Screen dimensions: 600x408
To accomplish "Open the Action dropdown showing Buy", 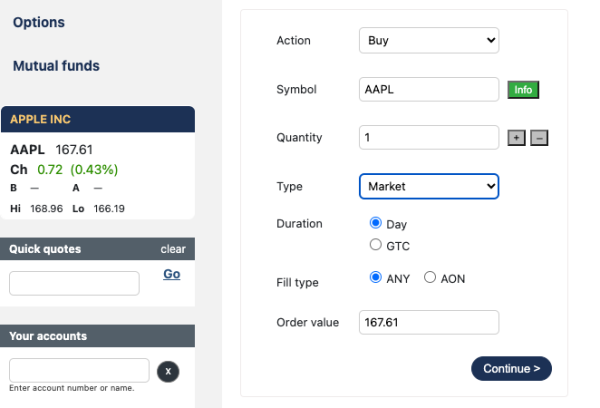I will point(428,41).
